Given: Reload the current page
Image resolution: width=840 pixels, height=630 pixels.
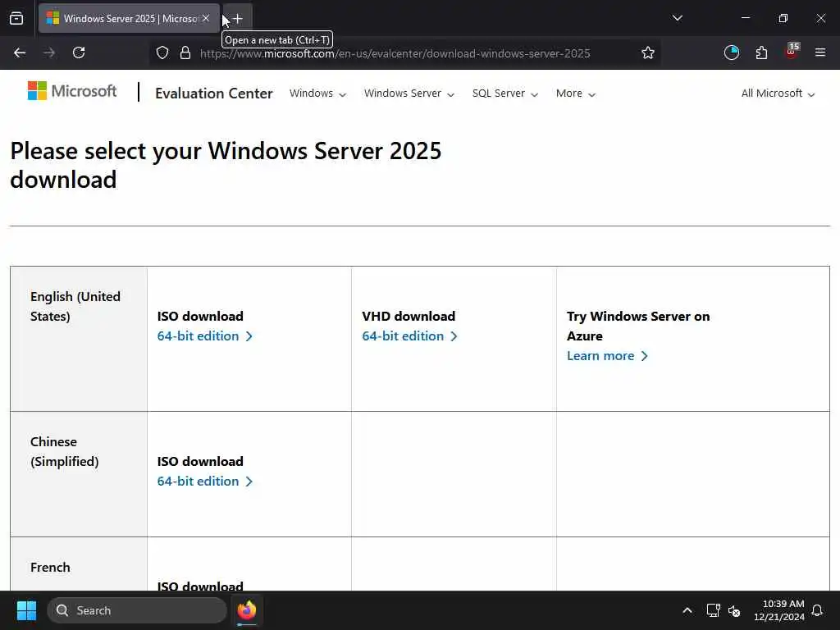Looking at the screenshot, I should [79, 52].
